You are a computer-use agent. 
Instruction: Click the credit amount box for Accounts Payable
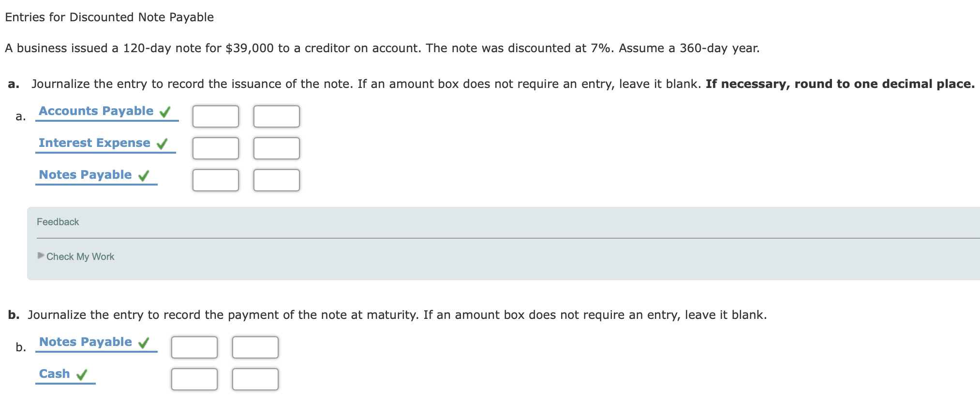coord(277,116)
